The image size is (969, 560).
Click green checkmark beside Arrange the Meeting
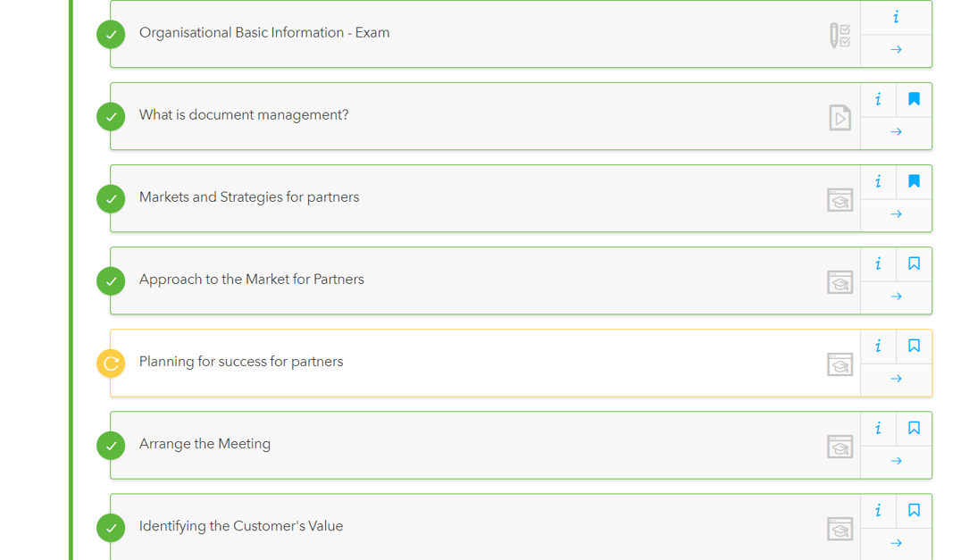(x=111, y=446)
